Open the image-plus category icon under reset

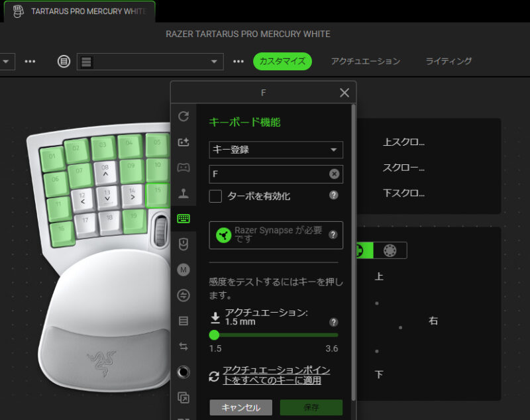(184, 142)
